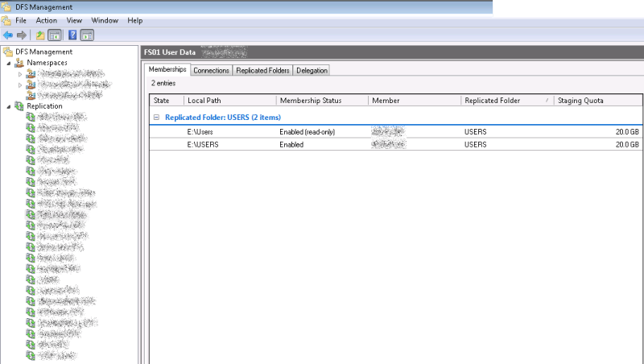
Task: Open the File menu
Action: 21,21
